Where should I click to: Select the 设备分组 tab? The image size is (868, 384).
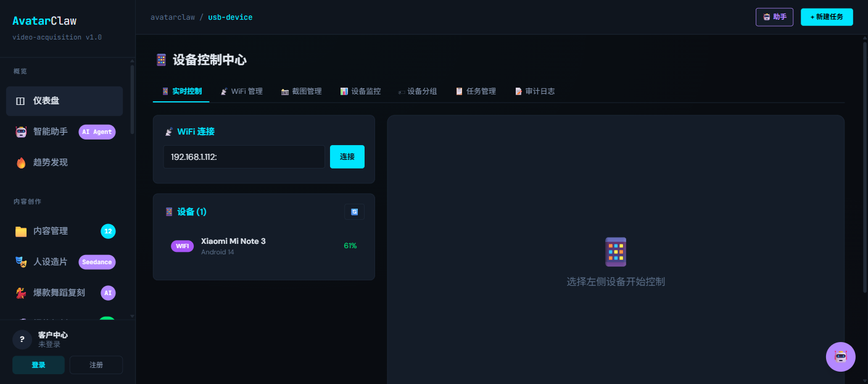click(x=418, y=91)
